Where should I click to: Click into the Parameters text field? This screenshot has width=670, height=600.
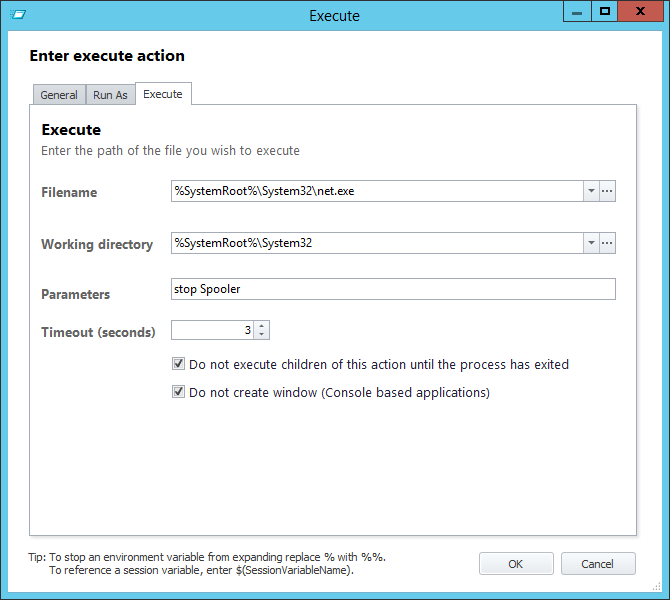click(393, 289)
